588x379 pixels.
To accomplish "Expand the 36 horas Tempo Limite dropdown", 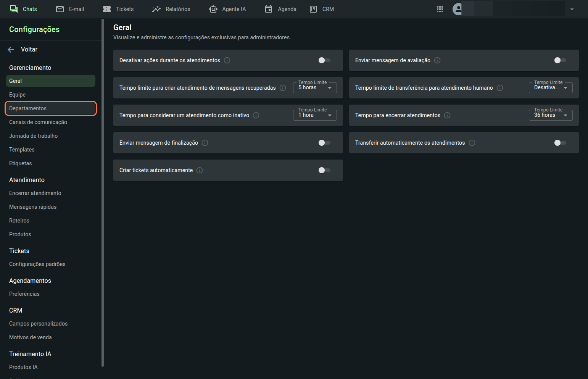I will pyautogui.click(x=551, y=115).
